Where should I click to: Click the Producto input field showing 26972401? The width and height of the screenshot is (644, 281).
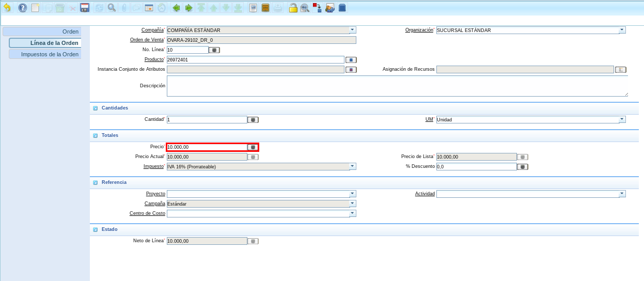coord(256,60)
